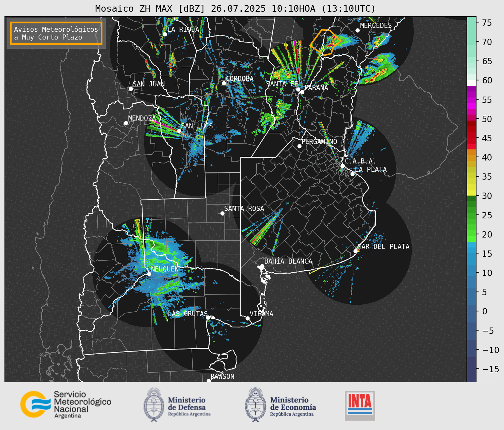Click the Bahía Blanca city label

(288, 261)
